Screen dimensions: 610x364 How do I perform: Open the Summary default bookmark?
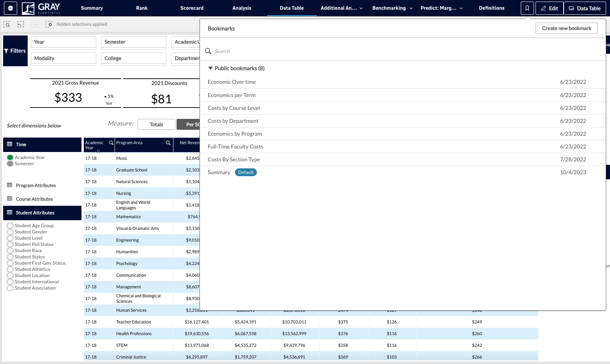tap(403, 172)
